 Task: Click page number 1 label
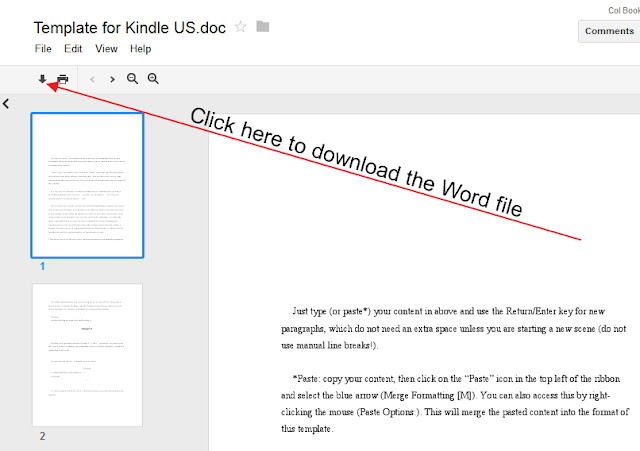(x=42, y=267)
